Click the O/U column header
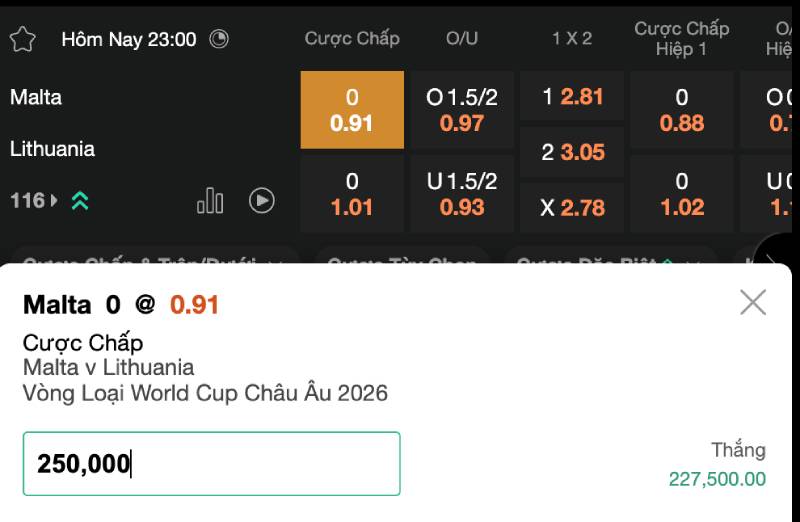The width and height of the screenshot is (800, 522). tap(462, 38)
